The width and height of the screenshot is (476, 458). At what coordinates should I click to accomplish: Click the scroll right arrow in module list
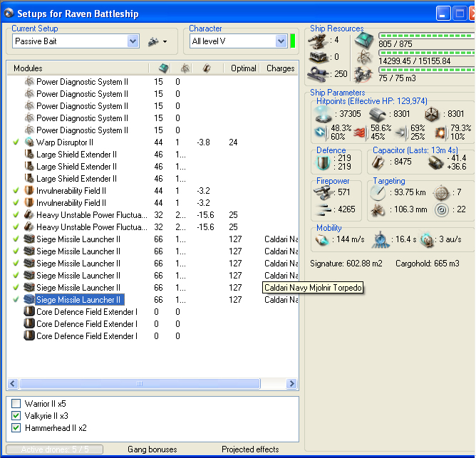tap(291, 383)
